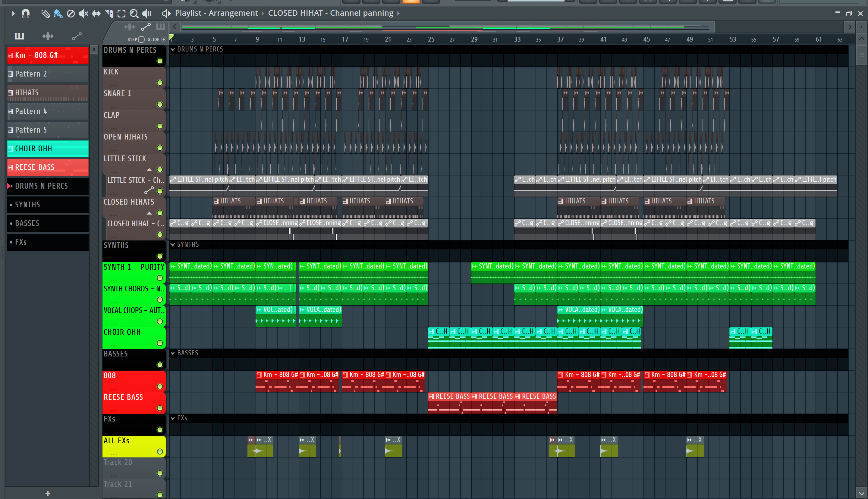Click the automation icon on LITTLE STICK - Ch.. track
The height and width of the screenshot is (499, 868).
[x=149, y=190]
